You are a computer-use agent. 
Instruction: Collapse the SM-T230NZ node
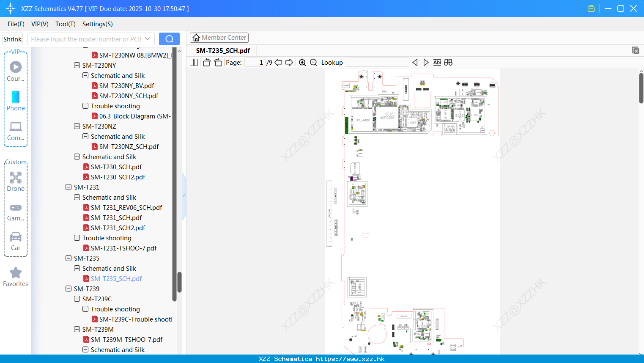click(x=77, y=126)
